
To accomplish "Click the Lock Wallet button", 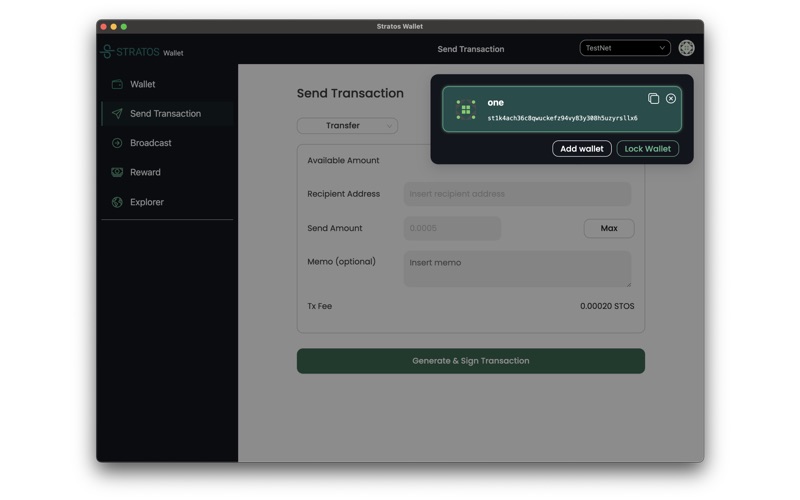I will point(647,148).
